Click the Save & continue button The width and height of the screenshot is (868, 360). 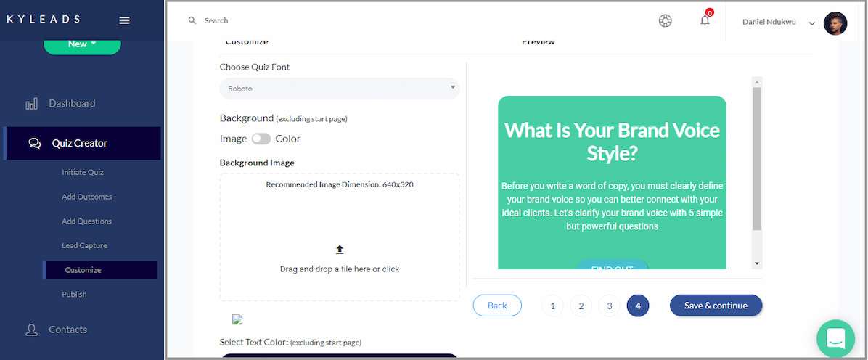coord(716,306)
